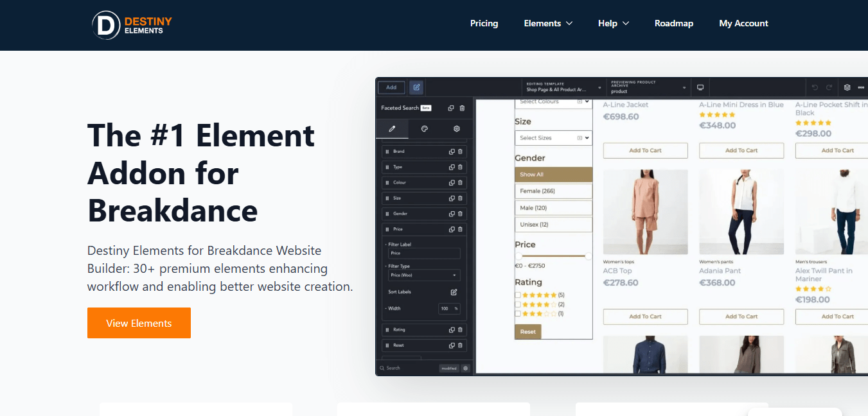The width and height of the screenshot is (868, 416).
Task: Tick the four-star rating checkbox
Action: pyautogui.click(x=518, y=304)
